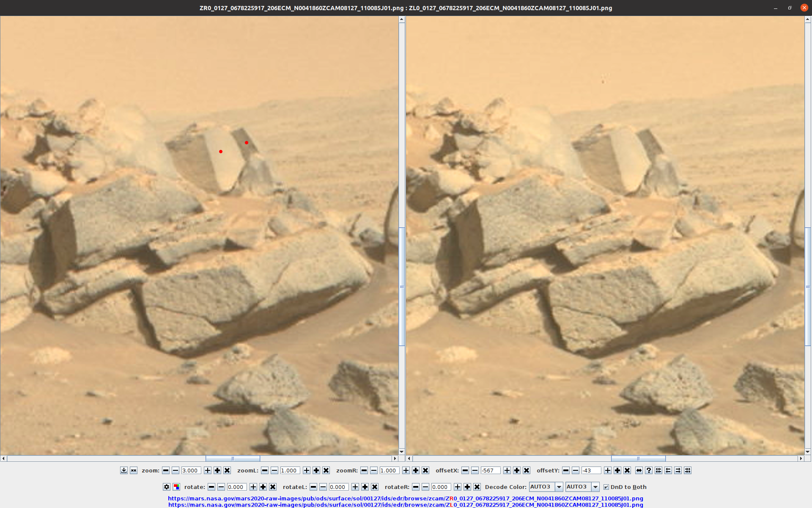The image size is (812, 508).
Task: Click the question mark help icon
Action: [x=649, y=470]
